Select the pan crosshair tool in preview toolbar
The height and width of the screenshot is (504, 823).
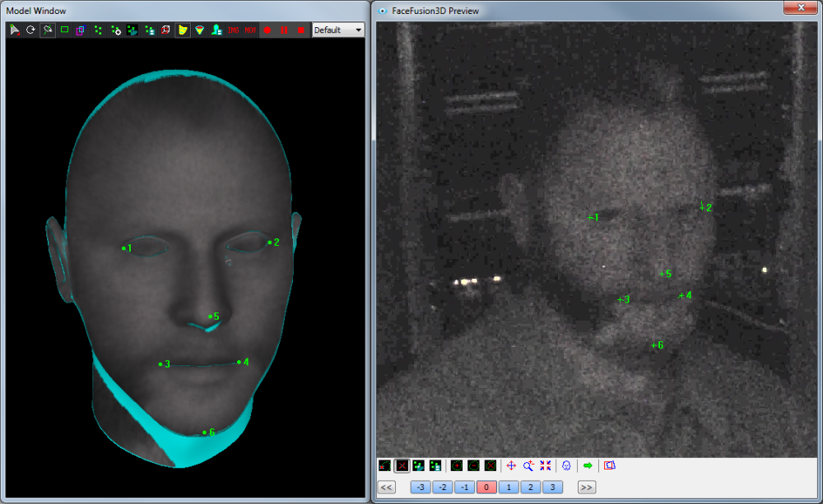(x=511, y=465)
